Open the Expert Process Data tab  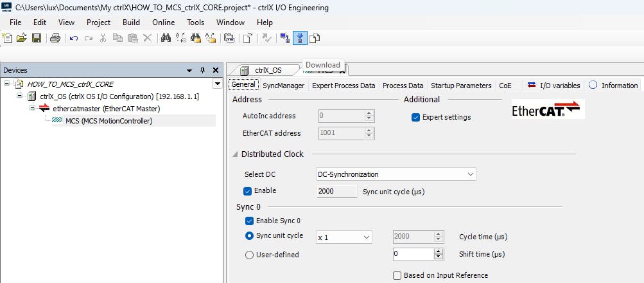coord(344,86)
